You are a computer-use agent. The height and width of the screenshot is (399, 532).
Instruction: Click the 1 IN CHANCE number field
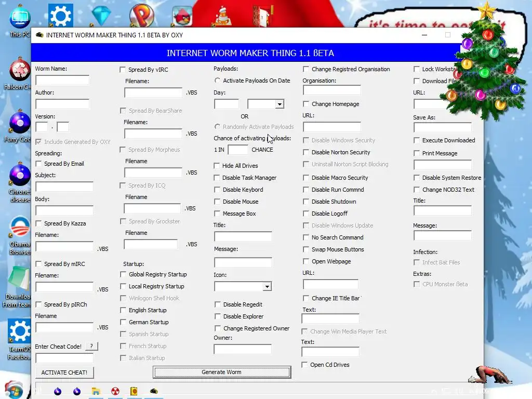point(238,150)
